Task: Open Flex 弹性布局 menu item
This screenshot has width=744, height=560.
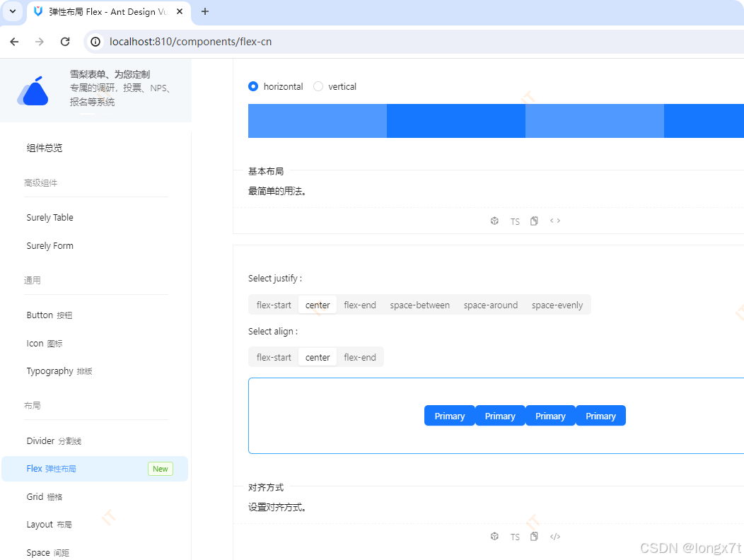Action: [x=95, y=469]
